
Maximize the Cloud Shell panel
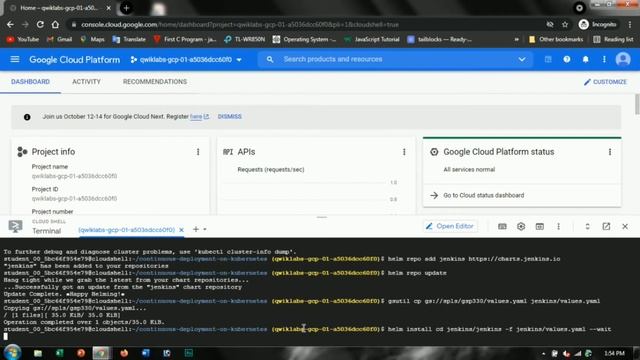587,227
